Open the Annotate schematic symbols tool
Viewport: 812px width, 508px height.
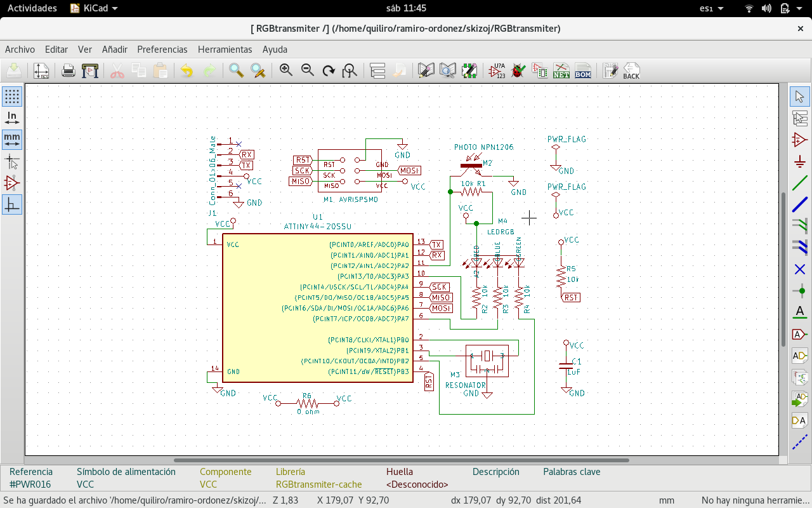point(497,70)
